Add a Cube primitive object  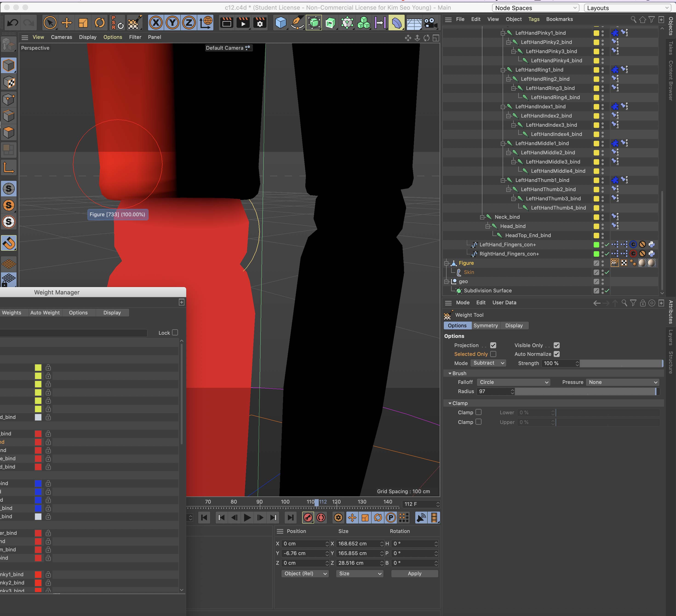pos(280,23)
